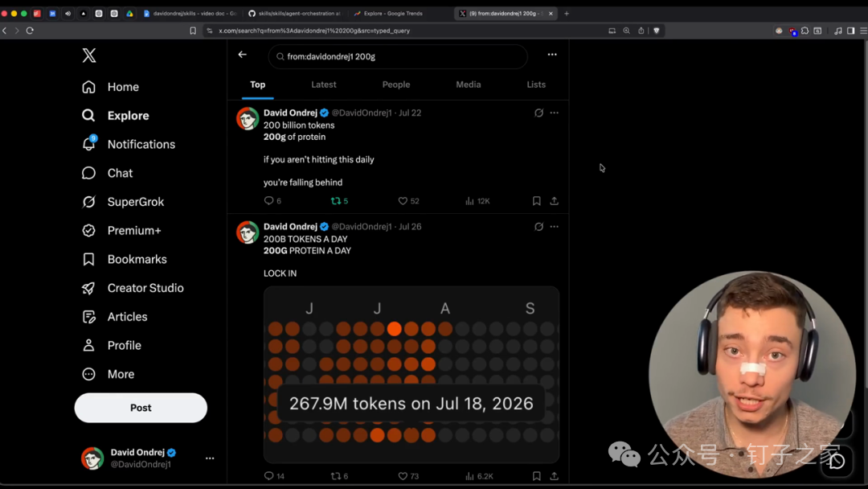Share the Jul 22 post

tap(554, 201)
